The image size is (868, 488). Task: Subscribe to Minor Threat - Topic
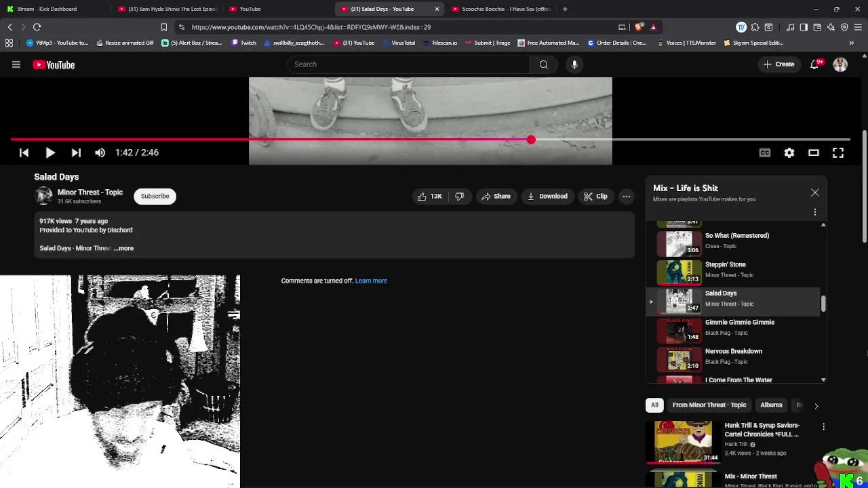[155, 196]
